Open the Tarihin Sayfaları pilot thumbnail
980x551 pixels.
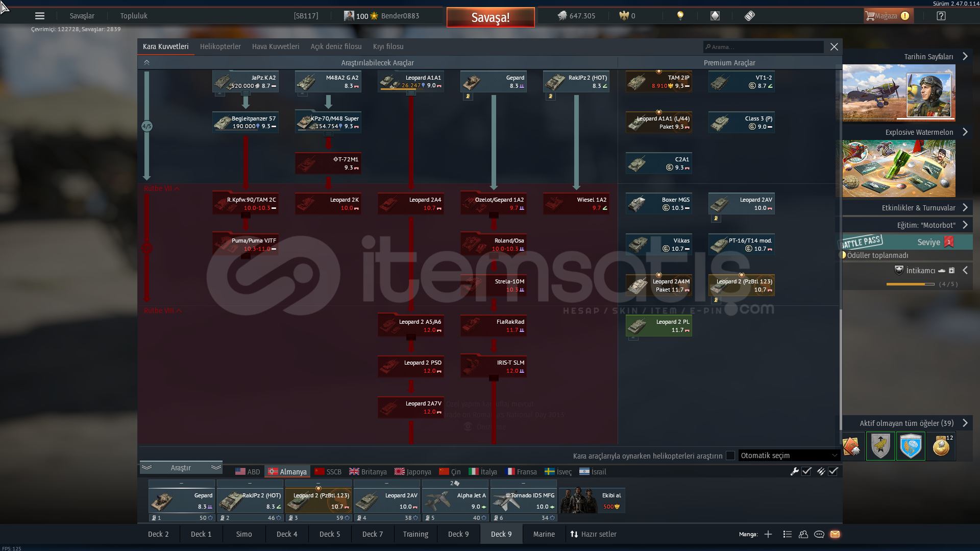(x=898, y=92)
